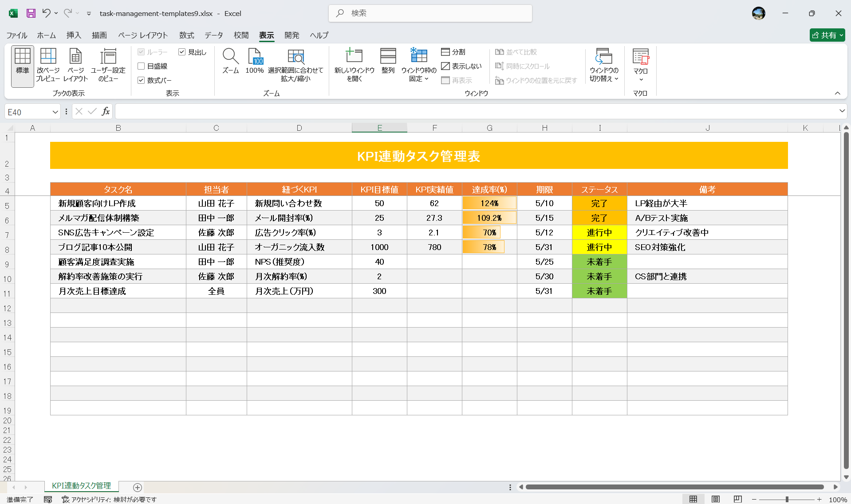This screenshot has width=851, height=504.
Task: Click the Undo arrow icon
Action: point(46,13)
